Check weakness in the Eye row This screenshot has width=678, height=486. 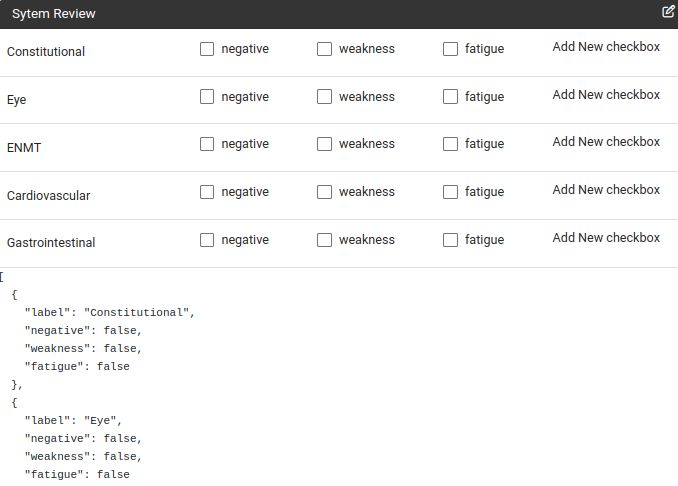coord(324,97)
